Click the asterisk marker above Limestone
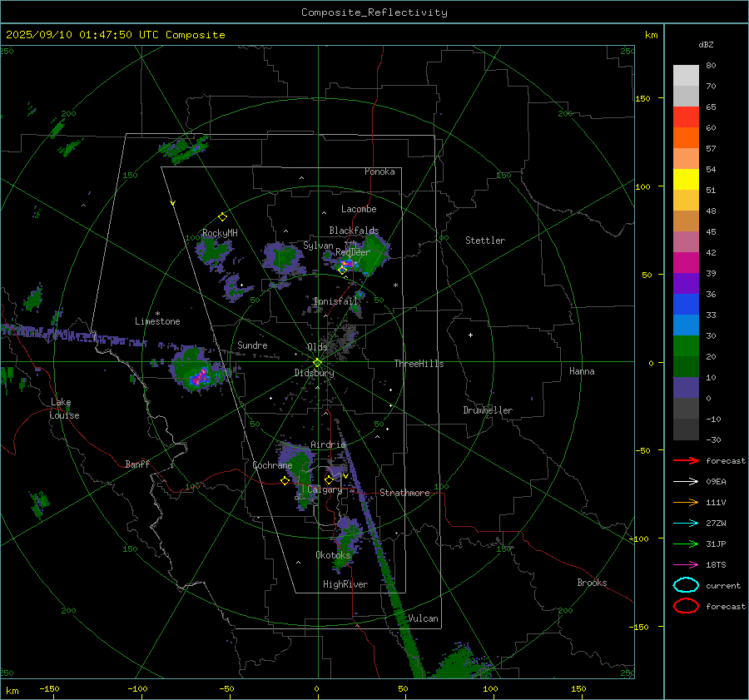 tap(157, 314)
